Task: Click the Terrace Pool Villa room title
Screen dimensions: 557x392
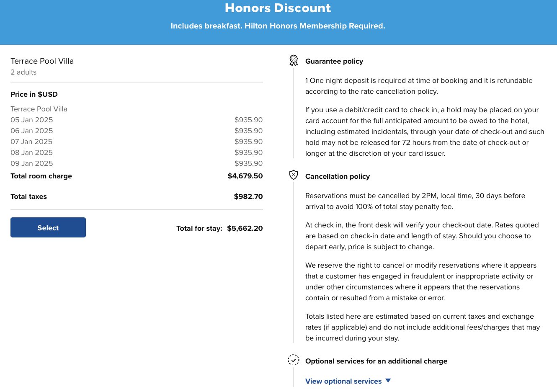Action: 42,61
